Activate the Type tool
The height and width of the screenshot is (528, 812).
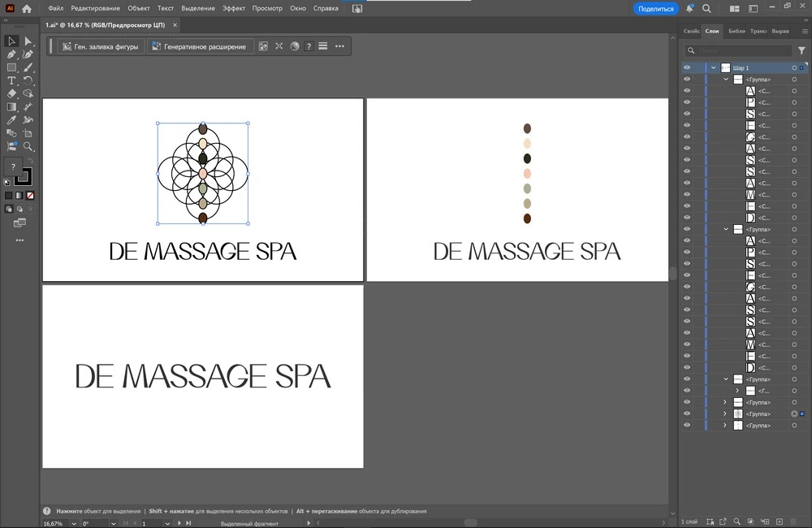[x=11, y=81]
